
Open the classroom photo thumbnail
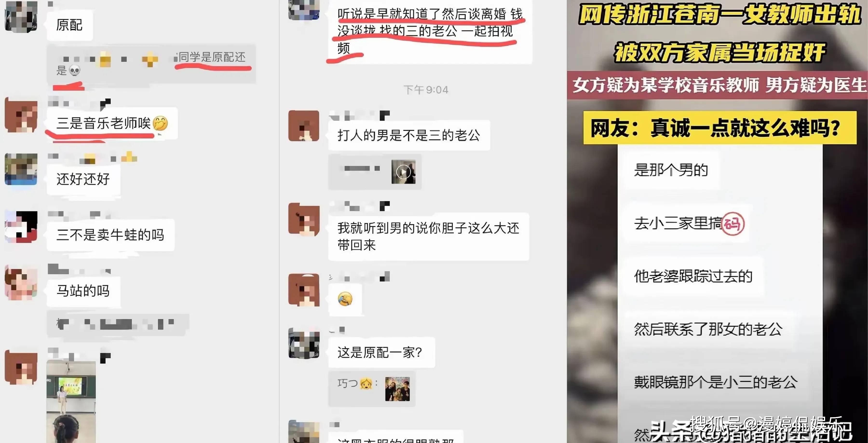coord(71,401)
